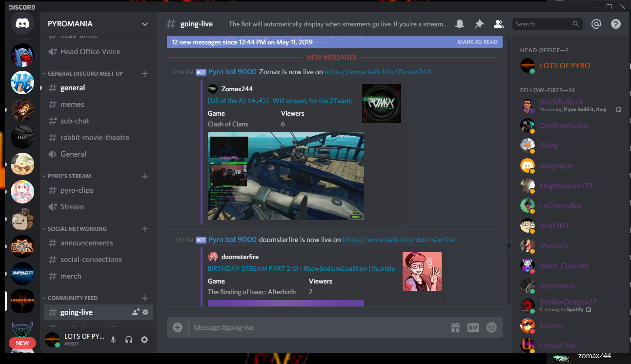Open user settings gear icon

(x=144, y=340)
